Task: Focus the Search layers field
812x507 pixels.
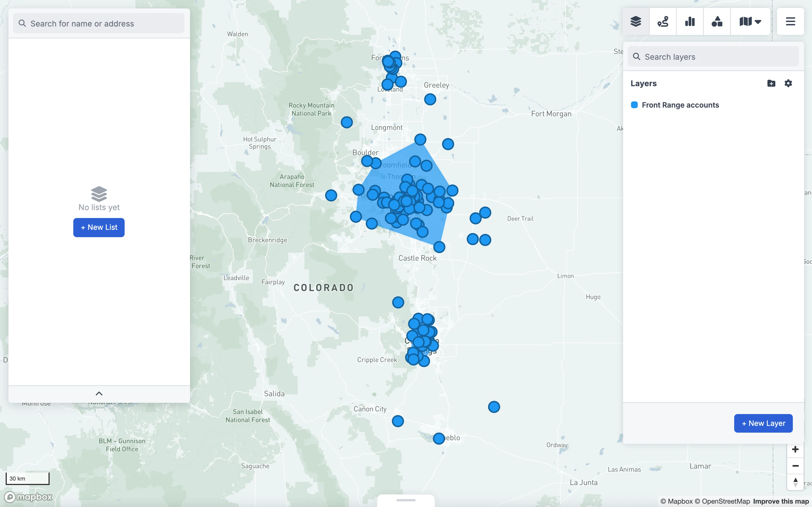Action: coord(713,57)
